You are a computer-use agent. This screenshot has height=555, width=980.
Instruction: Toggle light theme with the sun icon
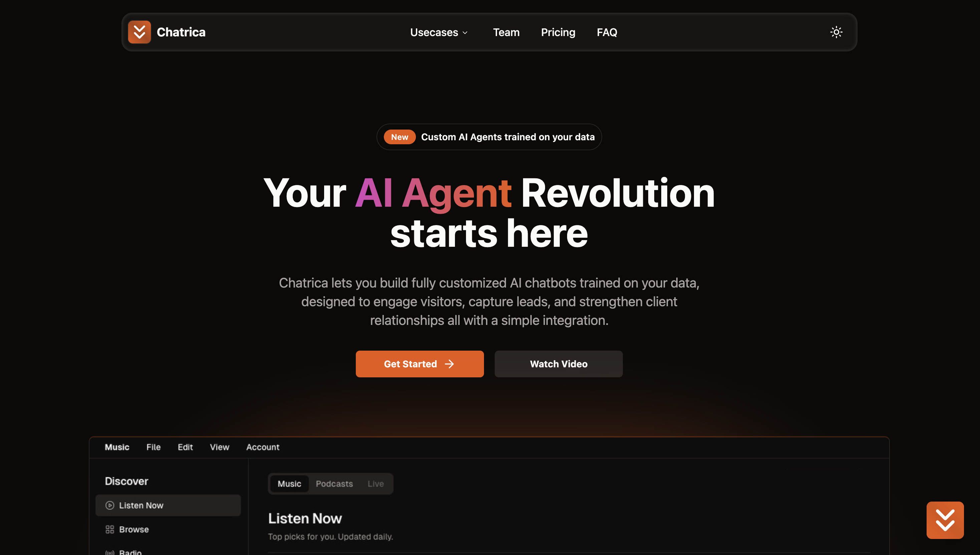(x=836, y=32)
